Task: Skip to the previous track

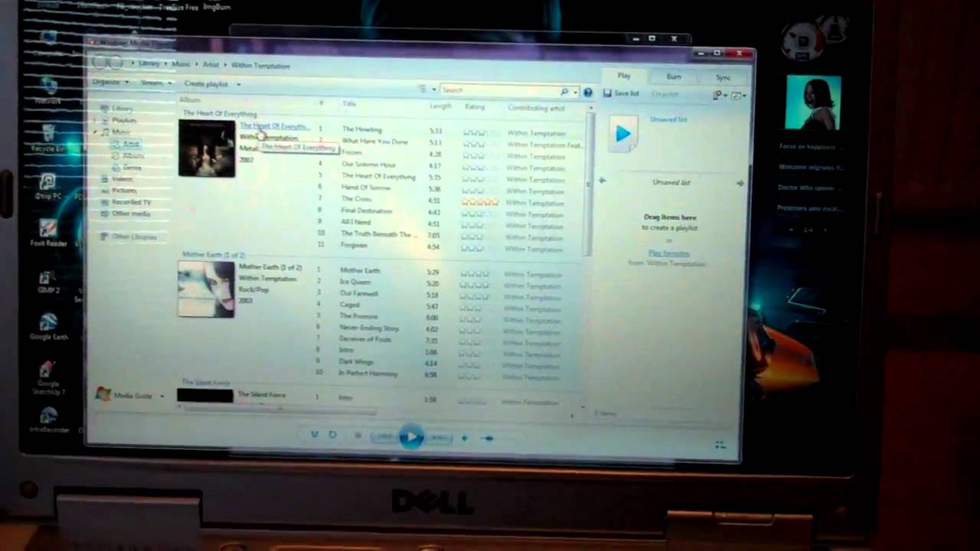Action: tap(384, 436)
